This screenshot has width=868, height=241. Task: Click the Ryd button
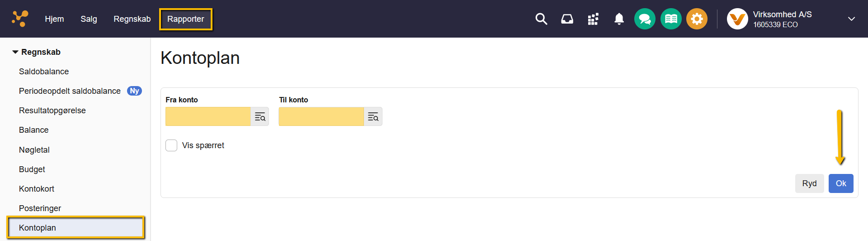pyautogui.click(x=809, y=183)
